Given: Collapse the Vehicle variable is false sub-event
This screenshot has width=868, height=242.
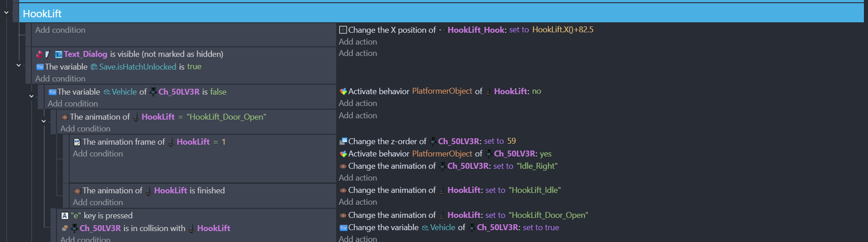Looking at the screenshot, I should 31,96.
